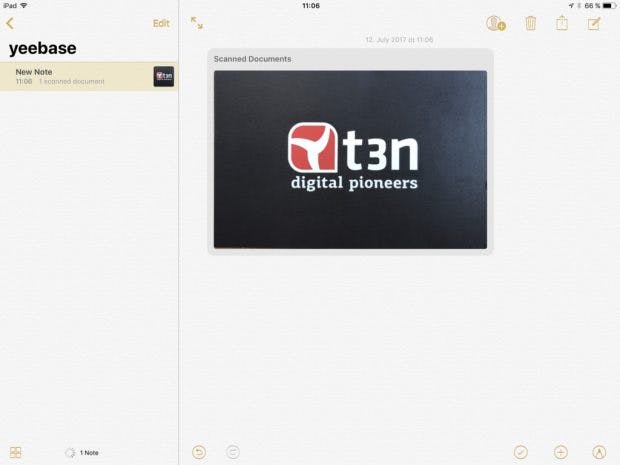Viewport: 620px width, 465px height.
Task: Go back using the yellow back chevron
Action: click(10, 23)
